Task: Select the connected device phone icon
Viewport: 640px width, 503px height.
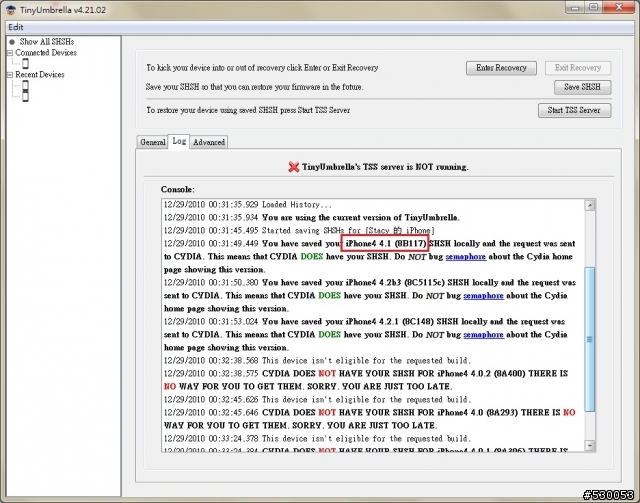Action: [25, 63]
